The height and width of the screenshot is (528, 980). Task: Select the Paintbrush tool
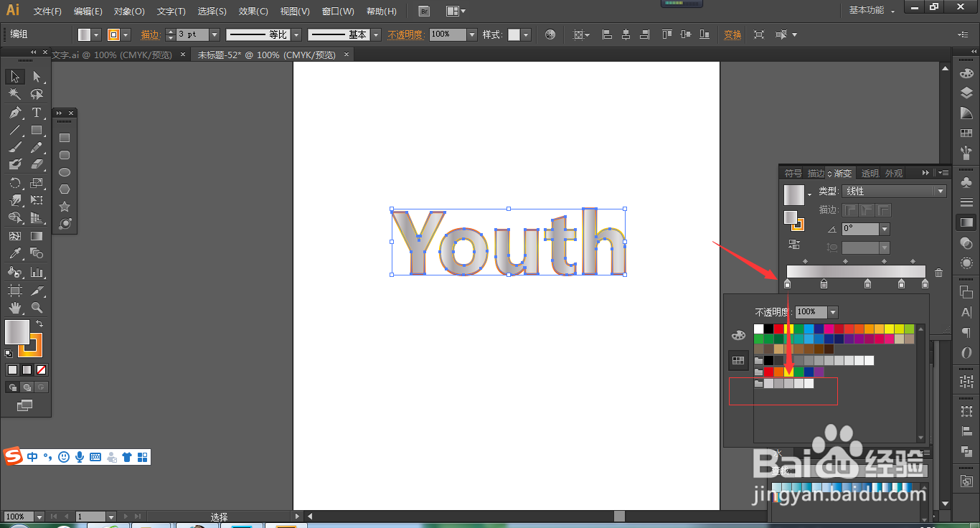[x=15, y=147]
